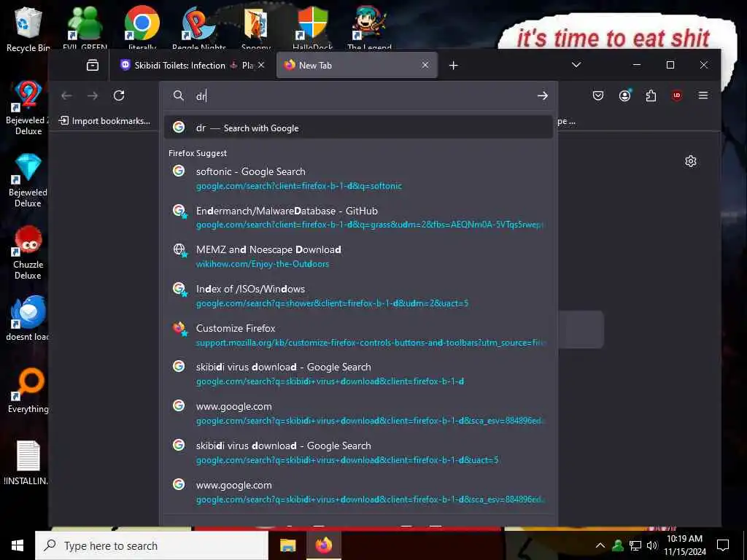Open the Firefox hamburger application menu
Viewport: 747px width, 560px height.
click(703, 96)
